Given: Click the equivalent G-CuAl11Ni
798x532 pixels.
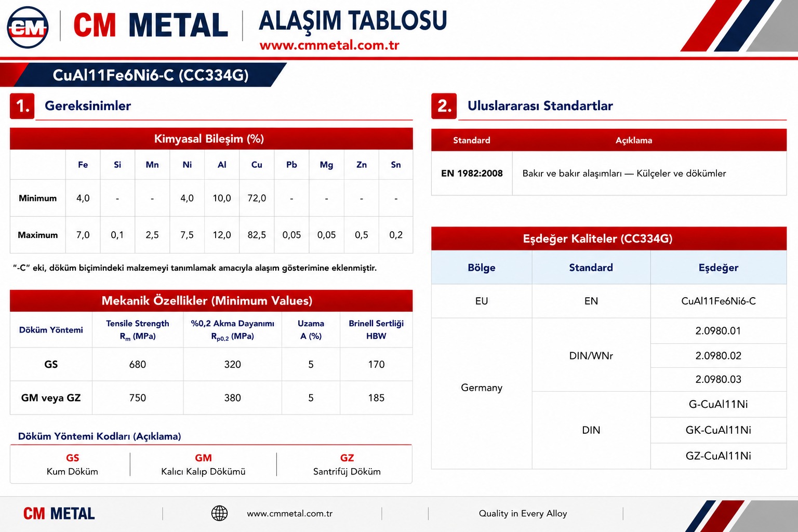Looking at the screenshot, I should [719, 404].
